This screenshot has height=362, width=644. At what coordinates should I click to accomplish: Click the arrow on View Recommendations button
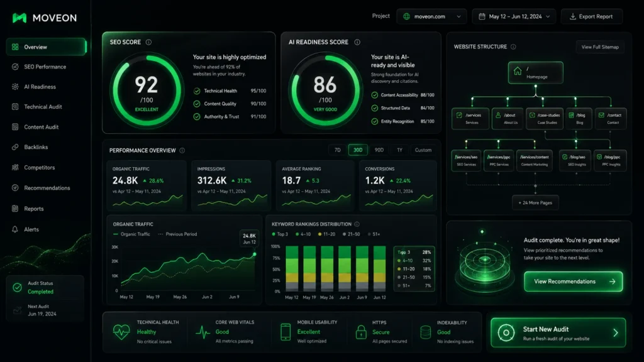[612, 282]
